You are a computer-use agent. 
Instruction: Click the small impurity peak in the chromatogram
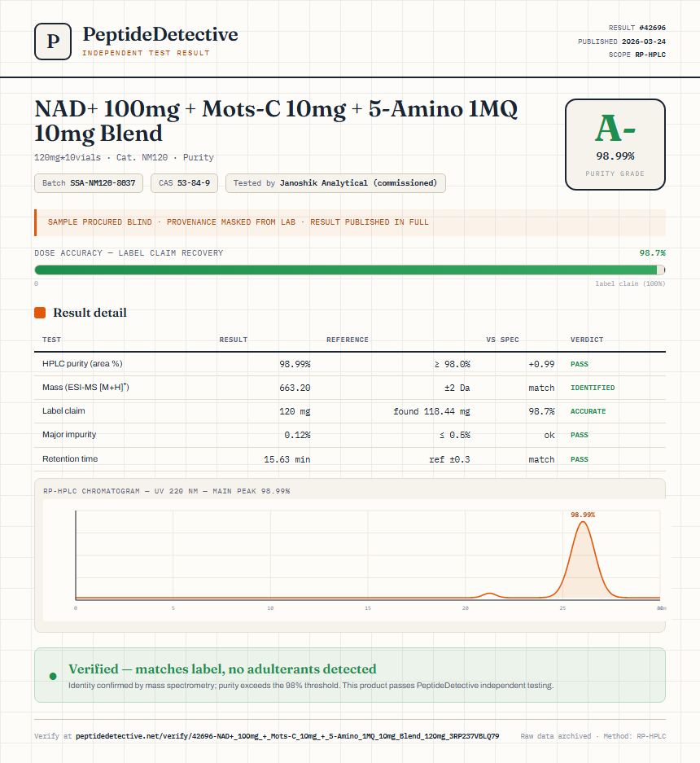489,595
